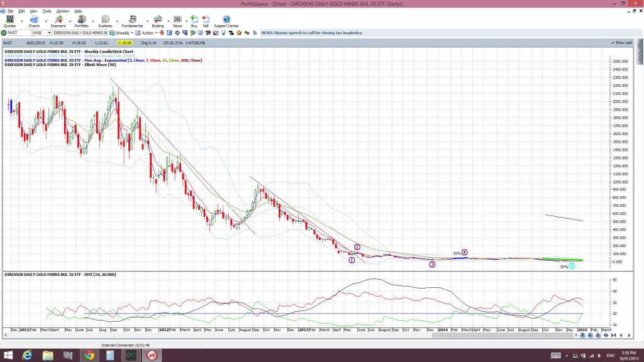Image resolution: width=644 pixels, height=362 pixels.
Task: Open Google Chrome from the taskbar
Action: click(89, 356)
